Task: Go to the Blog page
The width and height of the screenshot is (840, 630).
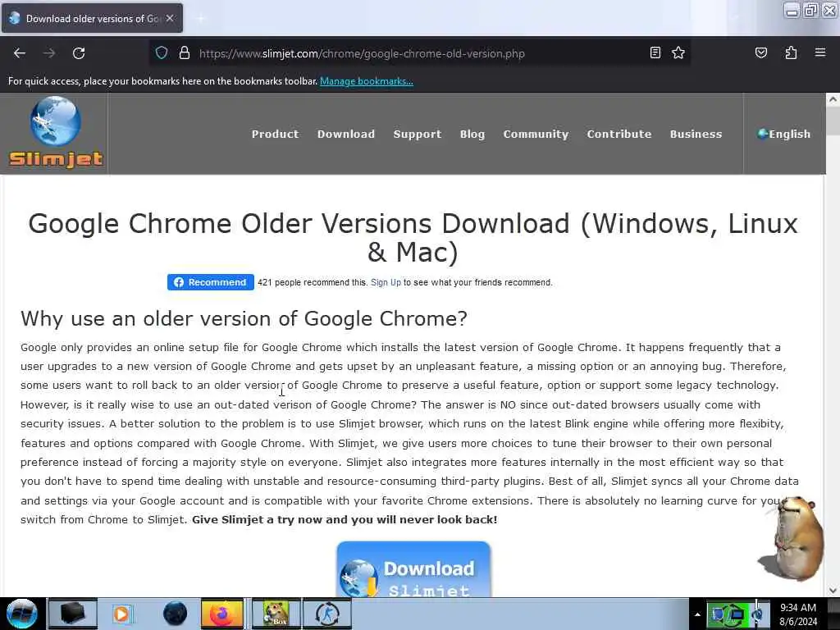Action: click(x=472, y=134)
